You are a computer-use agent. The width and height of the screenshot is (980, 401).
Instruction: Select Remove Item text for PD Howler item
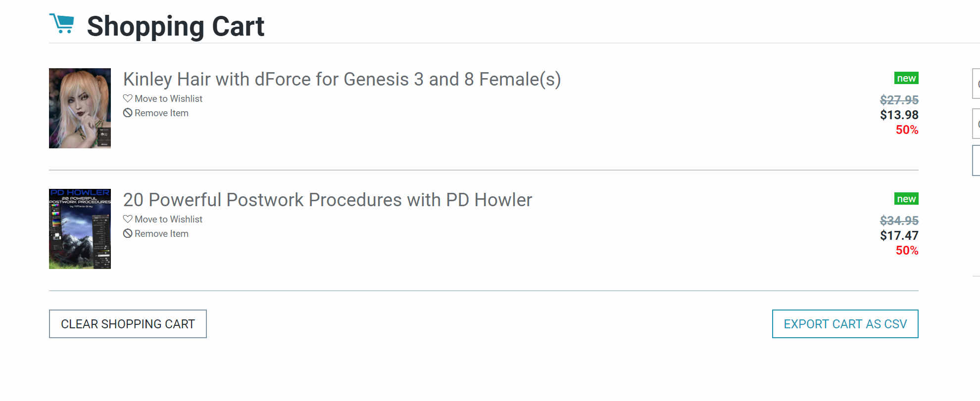[x=161, y=234]
